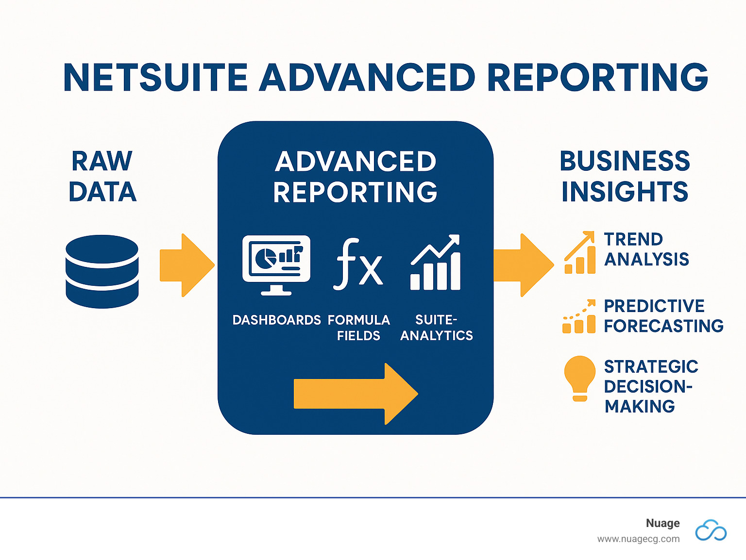This screenshot has width=746, height=560.
Task: Click the raw data database cylinder icon
Action: [102, 271]
